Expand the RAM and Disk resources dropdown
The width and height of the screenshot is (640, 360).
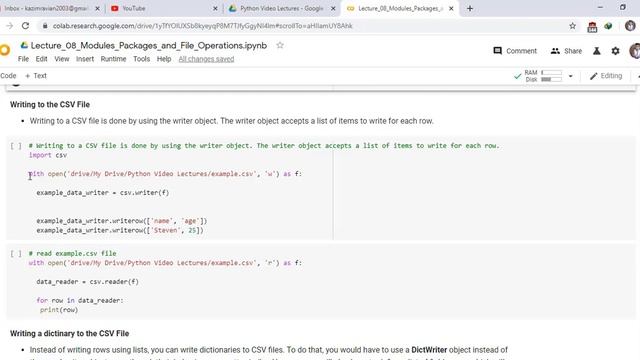point(571,76)
